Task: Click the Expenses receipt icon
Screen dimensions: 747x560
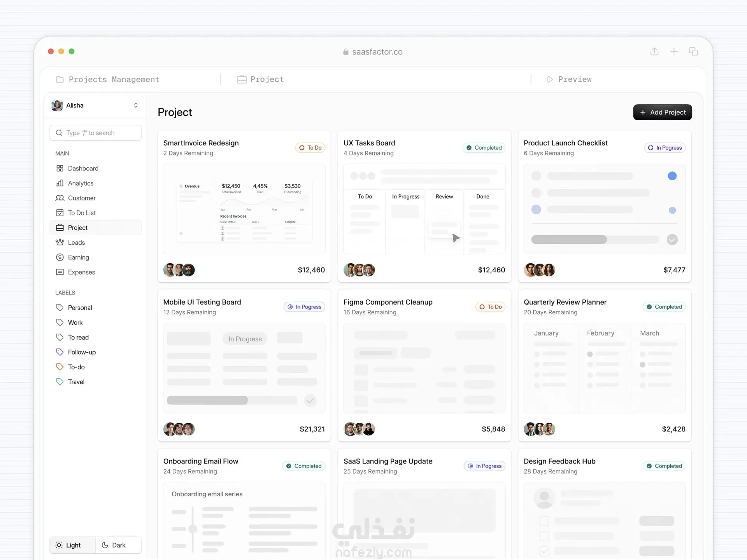Action: (x=60, y=272)
